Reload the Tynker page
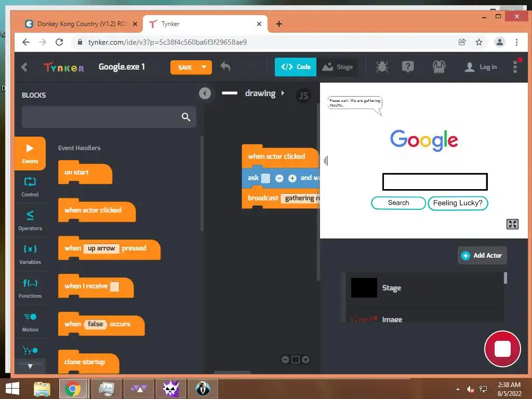532x399 pixels. coord(59,42)
